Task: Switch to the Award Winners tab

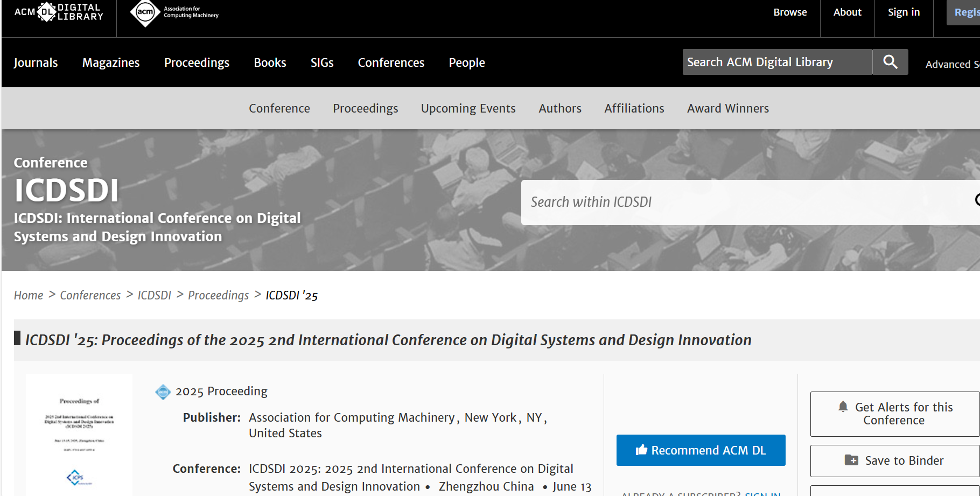Action: (727, 108)
